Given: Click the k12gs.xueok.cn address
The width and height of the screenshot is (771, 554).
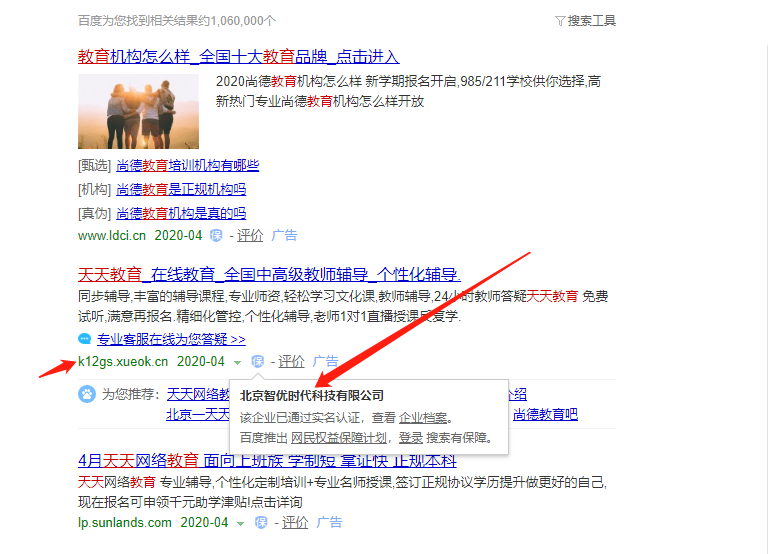Looking at the screenshot, I should click(123, 362).
